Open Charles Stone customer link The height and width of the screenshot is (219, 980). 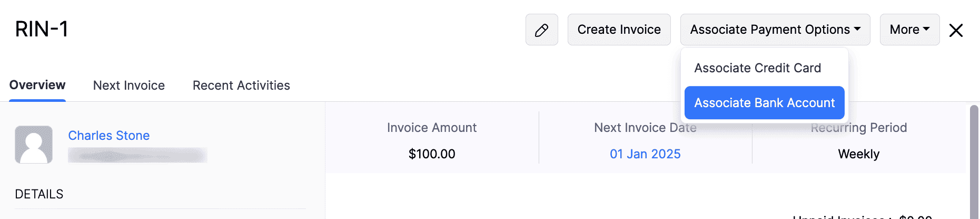coord(109,136)
